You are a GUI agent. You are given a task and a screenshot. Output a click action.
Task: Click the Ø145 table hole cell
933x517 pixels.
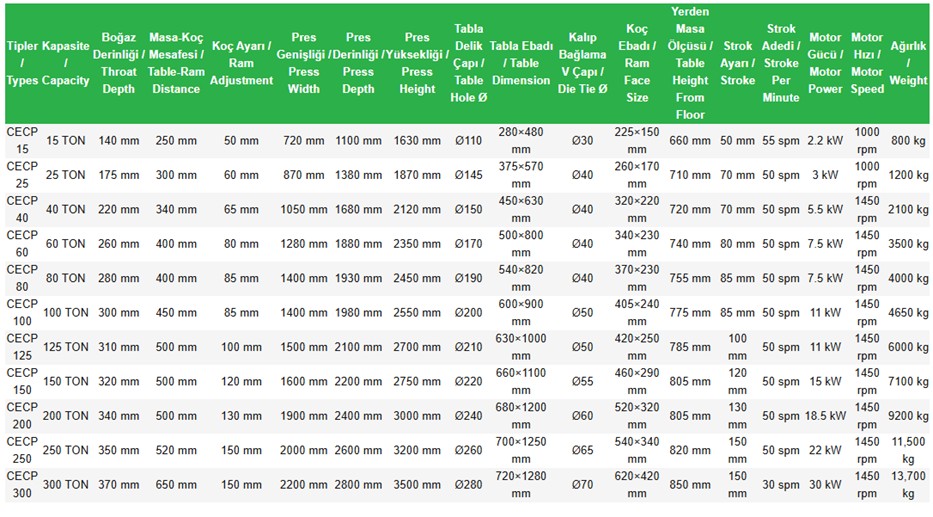(468, 175)
